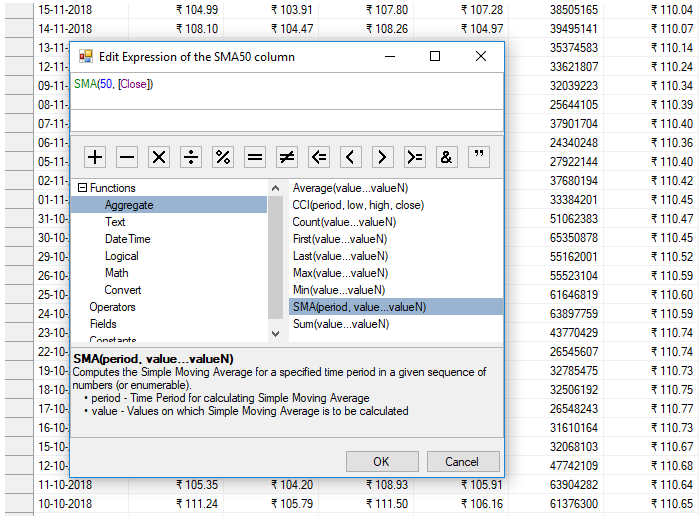Select date cell 14-11-2018 in grid
699x518 pixels.
click(81, 29)
